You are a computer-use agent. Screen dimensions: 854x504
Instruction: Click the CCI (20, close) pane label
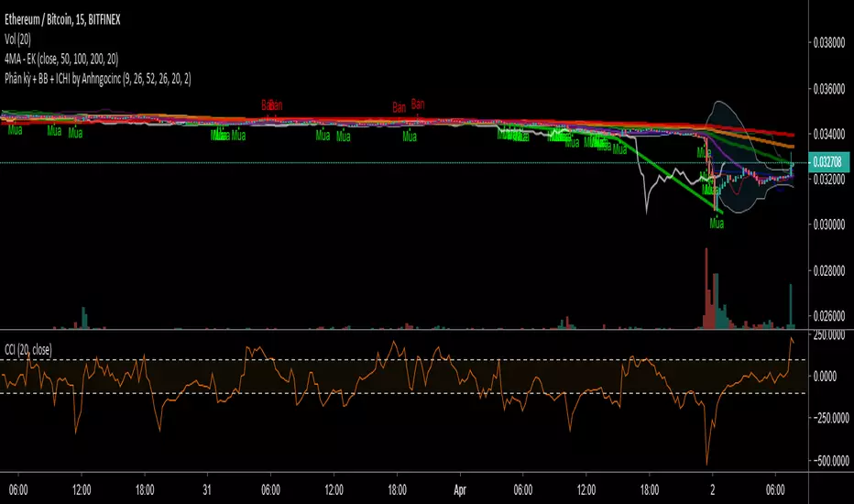click(x=27, y=349)
